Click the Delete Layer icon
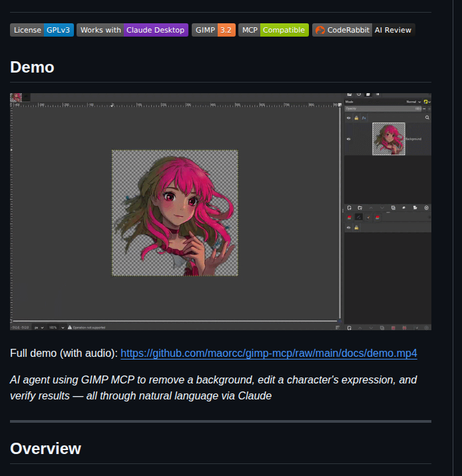 426,208
